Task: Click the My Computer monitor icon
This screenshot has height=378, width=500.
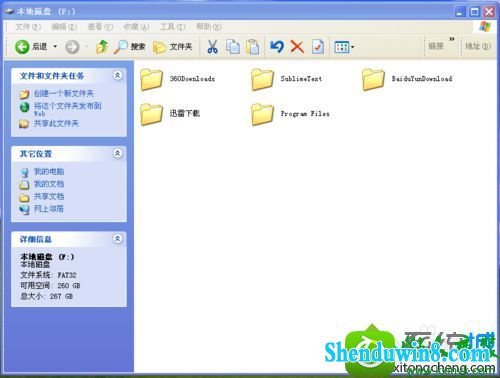Action: (x=24, y=172)
